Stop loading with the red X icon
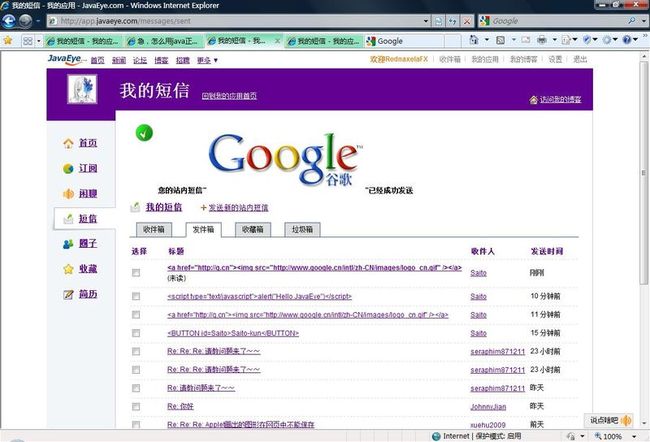Viewport: 650px width, 442px height. (467, 21)
